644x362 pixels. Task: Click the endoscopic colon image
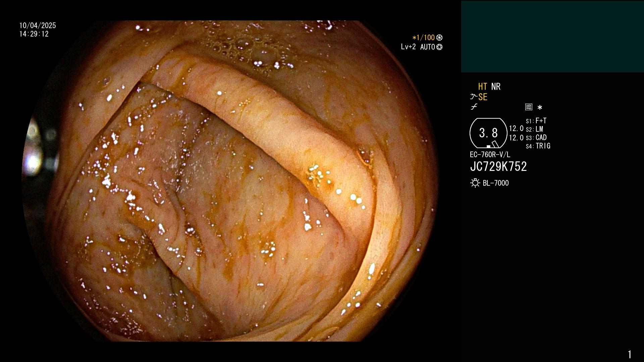[x=230, y=181]
